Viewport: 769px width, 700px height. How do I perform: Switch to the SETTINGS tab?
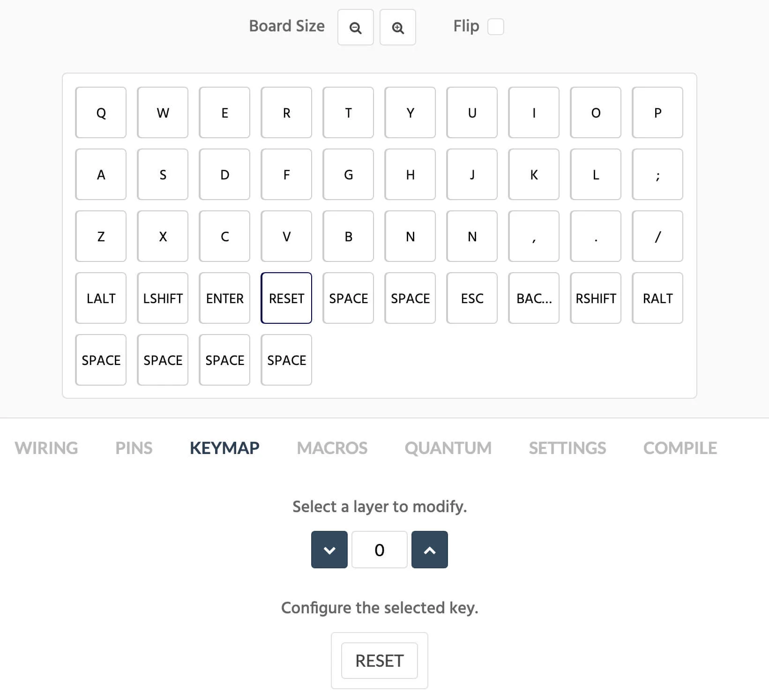(567, 448)
